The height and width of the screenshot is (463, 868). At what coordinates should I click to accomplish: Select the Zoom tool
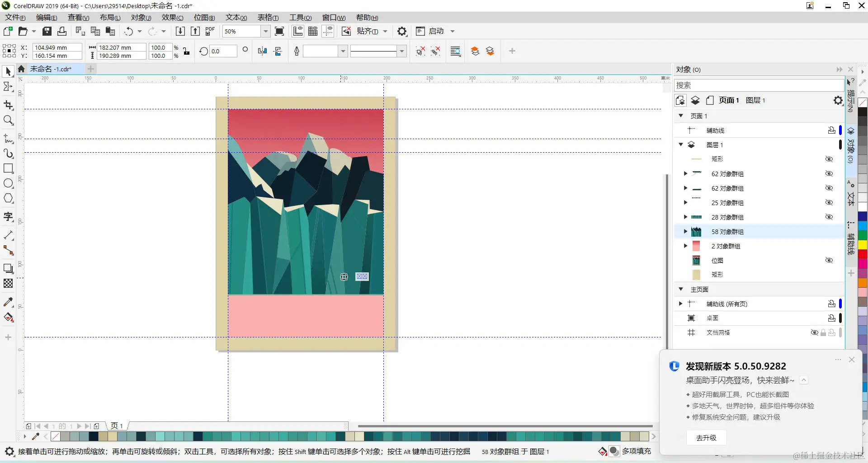tap(8, 120)
